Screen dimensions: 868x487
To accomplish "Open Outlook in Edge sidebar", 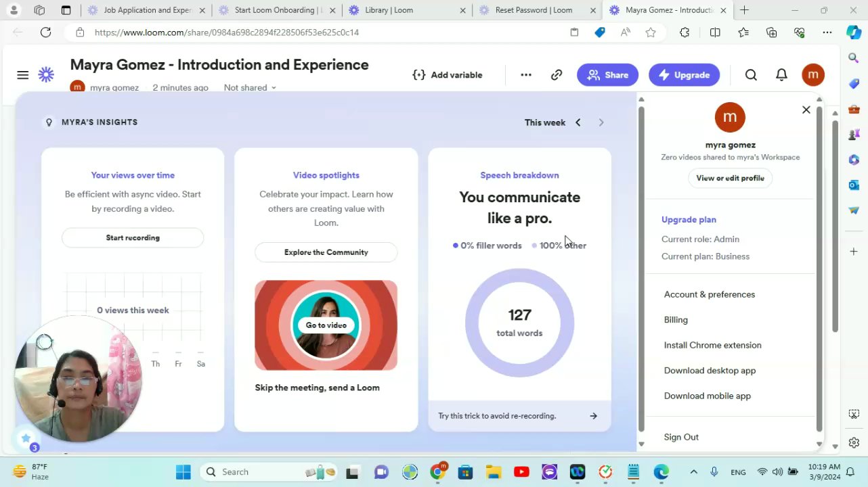I will pos(854,185).
